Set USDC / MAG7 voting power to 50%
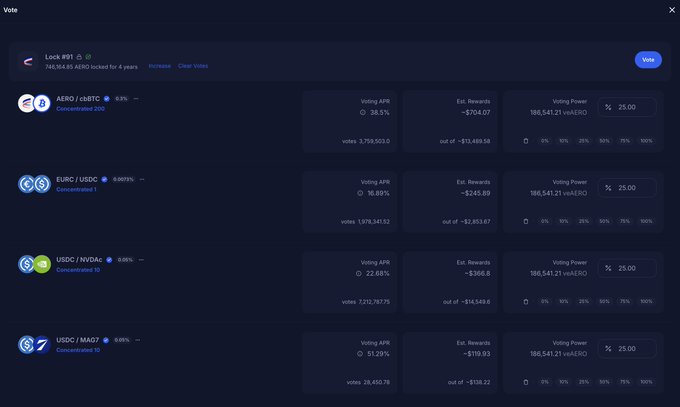680x407 pixels. [604, 382]
